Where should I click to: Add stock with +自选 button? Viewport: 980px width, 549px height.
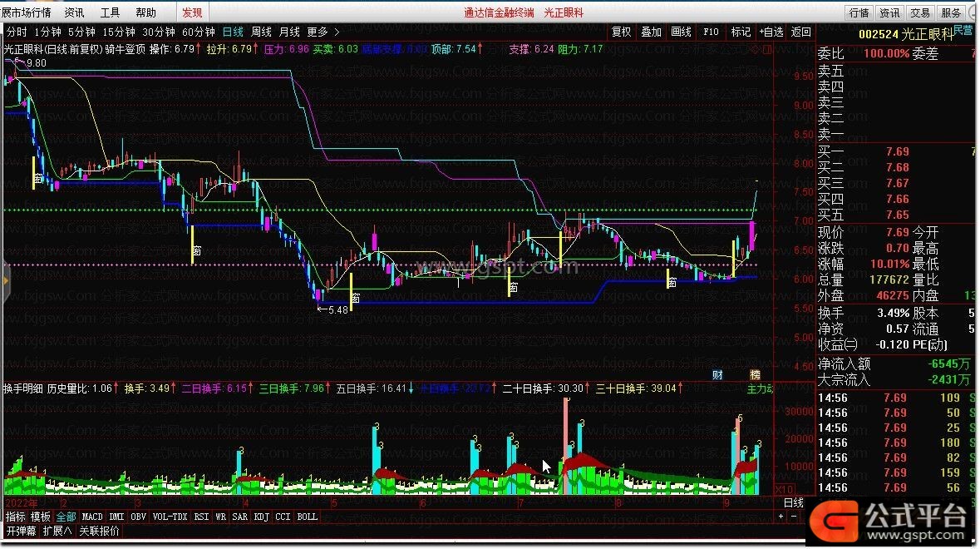(x=771, y=32)
